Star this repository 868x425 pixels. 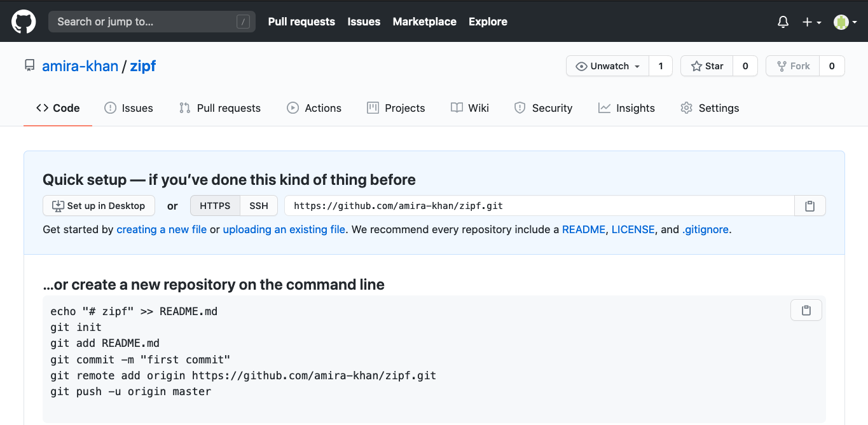pos(707,66)
